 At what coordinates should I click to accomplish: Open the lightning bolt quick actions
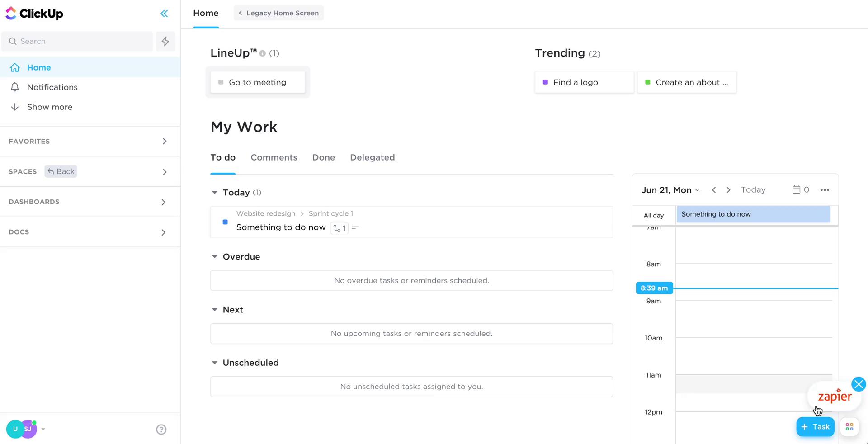pyautogui.click(x=165, y=41)
